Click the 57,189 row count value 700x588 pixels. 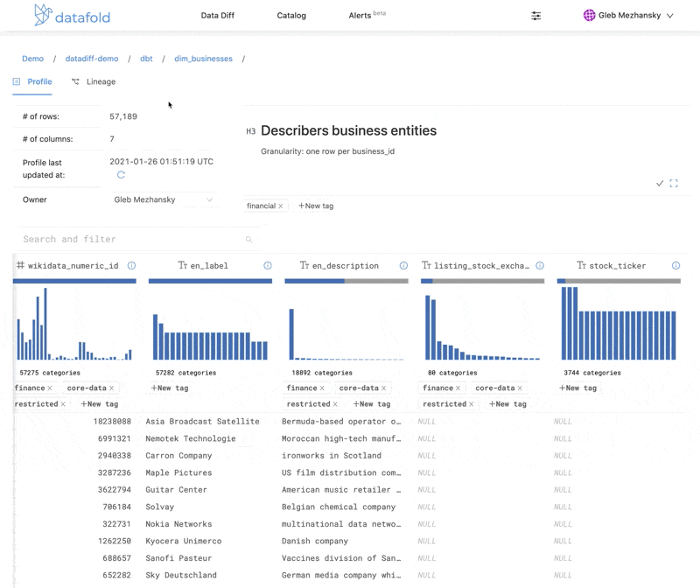point(123,116)
